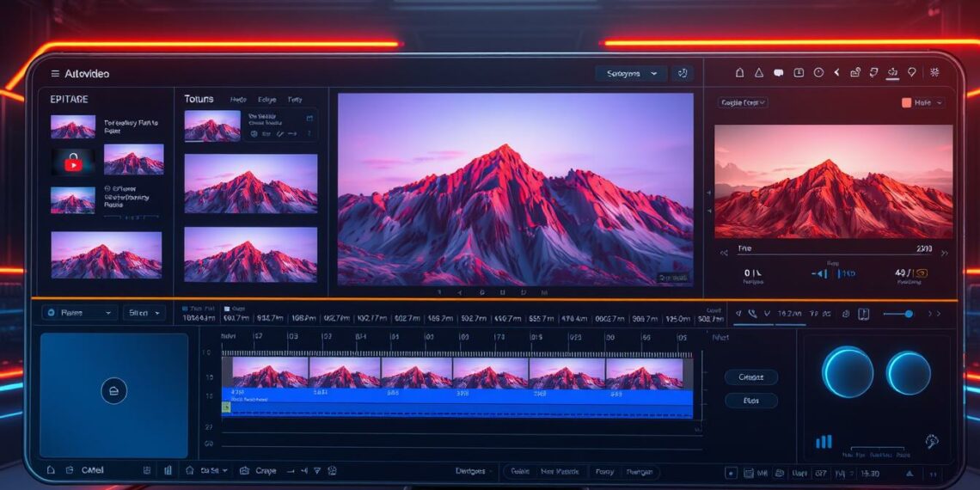Select the second segment in bottom pill bar
980x490 pixels.
(560, 472)
